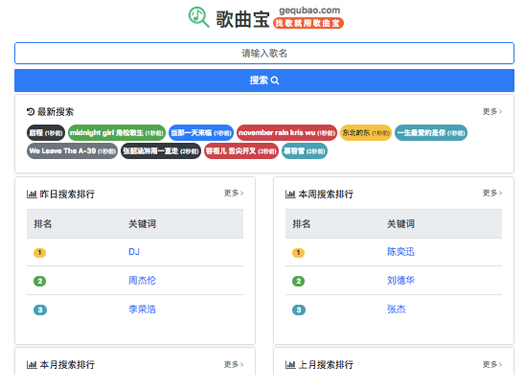
Task: Select the dark tag ending in 一直走
Action: tap(161, 151)
